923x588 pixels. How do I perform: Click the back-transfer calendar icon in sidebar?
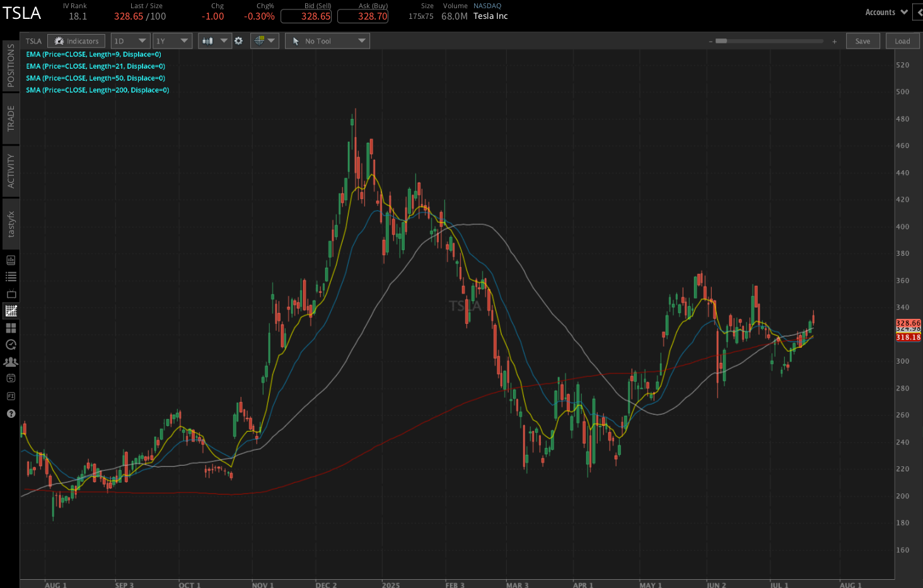(10, 378)
